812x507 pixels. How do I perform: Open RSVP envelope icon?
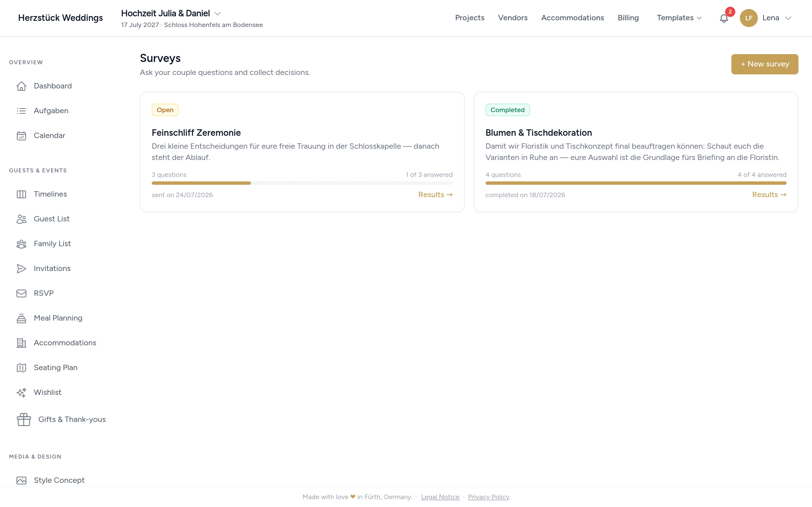(x=21, y=293)
